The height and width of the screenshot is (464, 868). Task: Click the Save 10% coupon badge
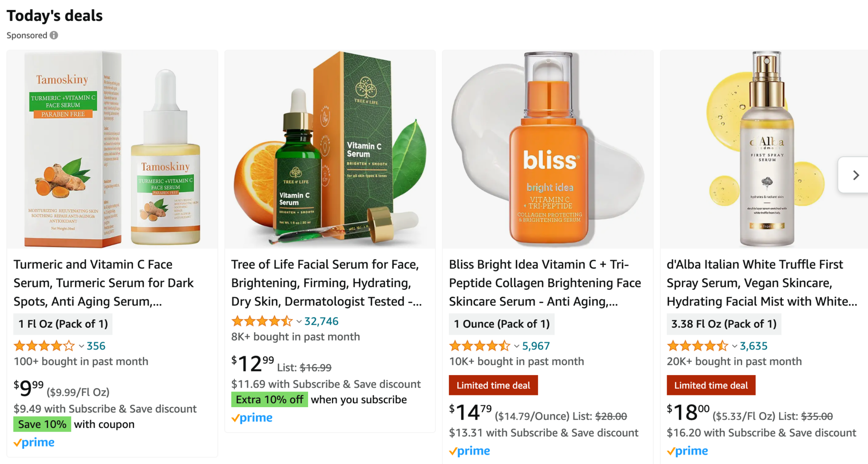point(42,424)
